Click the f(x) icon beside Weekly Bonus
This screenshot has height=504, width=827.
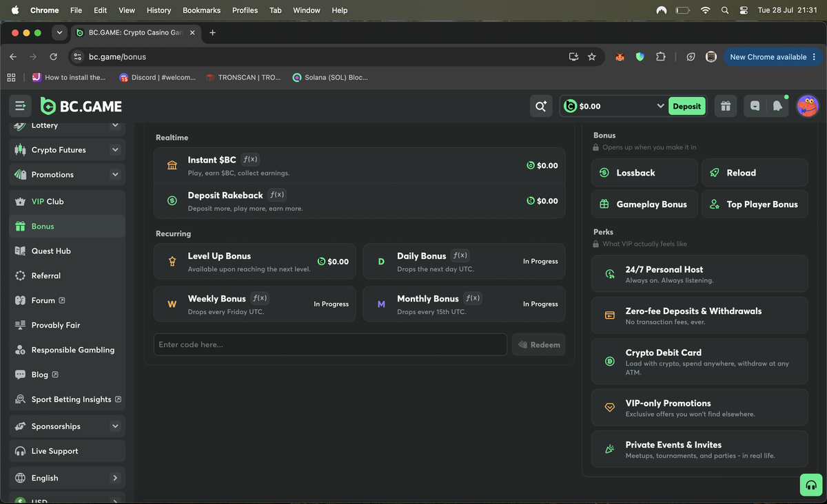pos(260,298)
